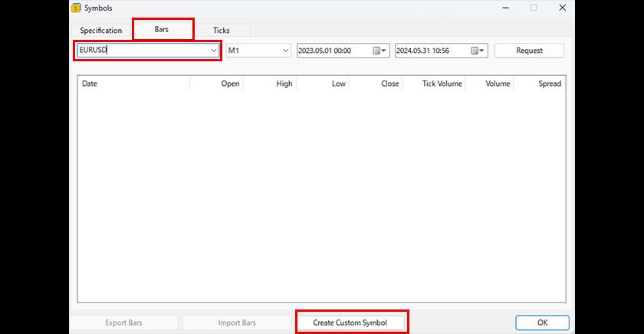Click Create Custom Symbol button
Viewport: 644px width, 334px height.
click(350, 323)
